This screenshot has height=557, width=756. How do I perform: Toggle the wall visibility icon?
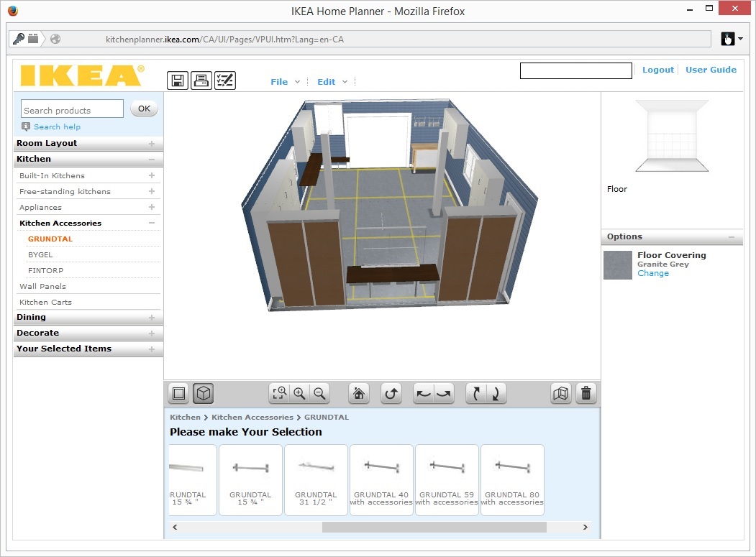tap(561, 394)
